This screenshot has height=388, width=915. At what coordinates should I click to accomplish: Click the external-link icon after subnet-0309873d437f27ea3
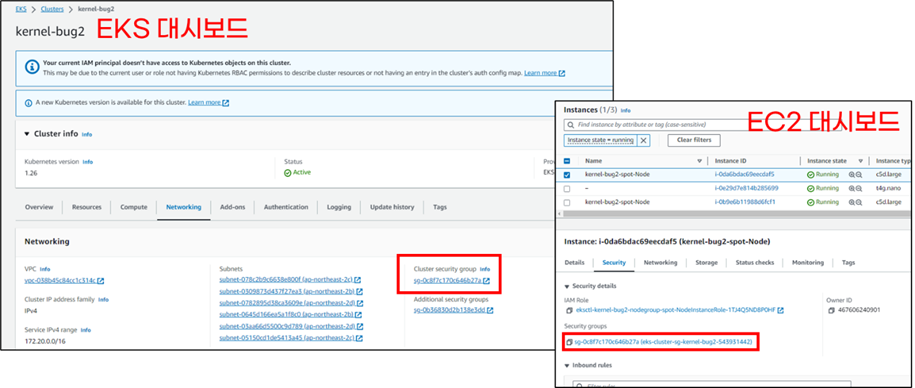(x=359, y=291)
